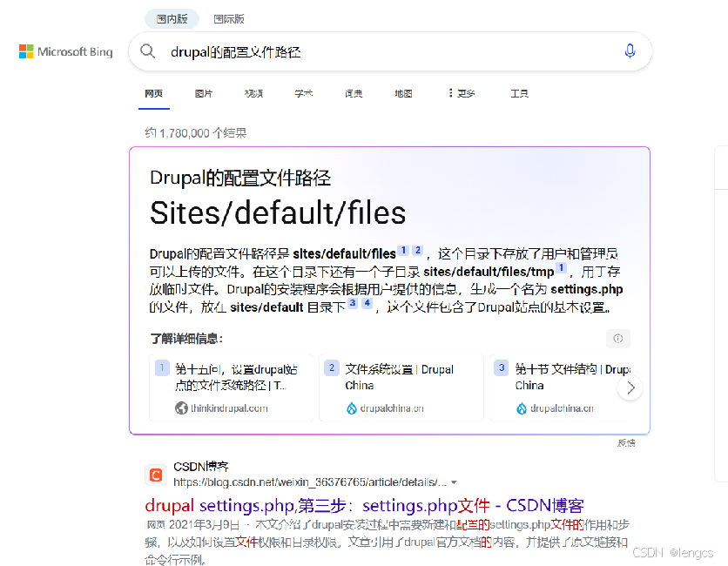
Task: Select the 网页 tab
Action: point(153,93)
